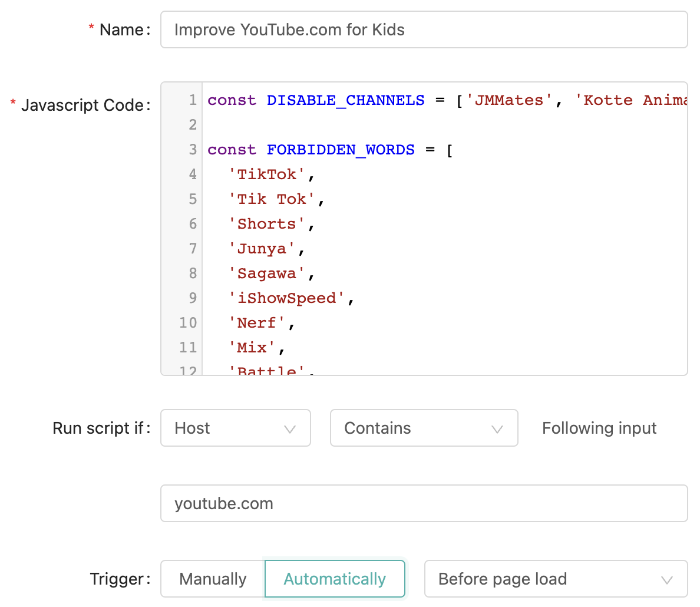Open the Contains operator dropdown

pyautogui.click(x=424, y=428)
